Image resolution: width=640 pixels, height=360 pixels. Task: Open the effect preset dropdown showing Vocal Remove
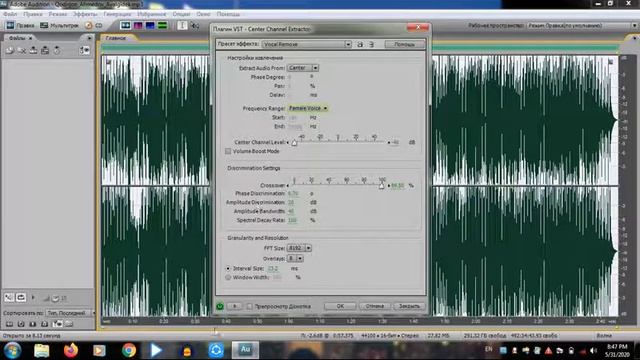(x=307, y=44)
